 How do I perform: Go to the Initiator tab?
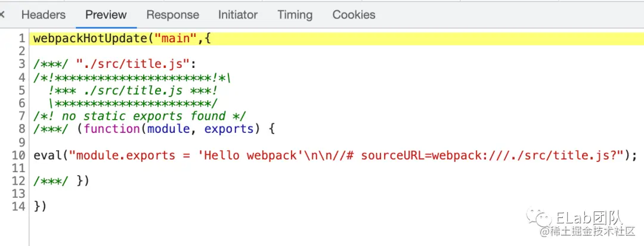click(x=238, y=15)
